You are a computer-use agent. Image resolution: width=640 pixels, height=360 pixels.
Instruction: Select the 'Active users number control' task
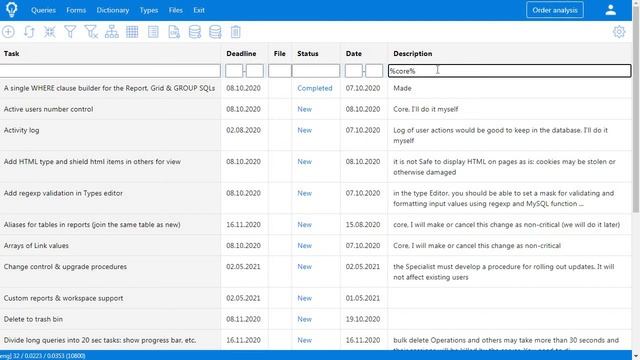coord(49,109)
